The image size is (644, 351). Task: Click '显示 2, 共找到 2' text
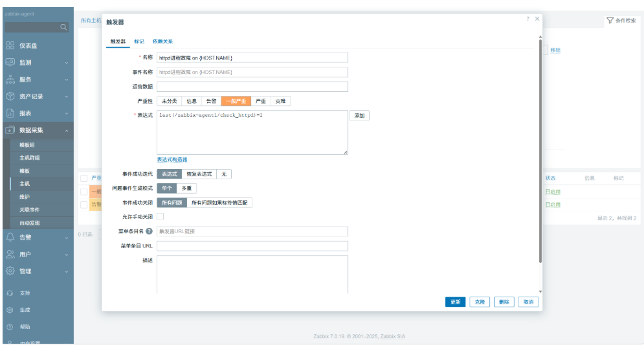click(x=616, y=218)
